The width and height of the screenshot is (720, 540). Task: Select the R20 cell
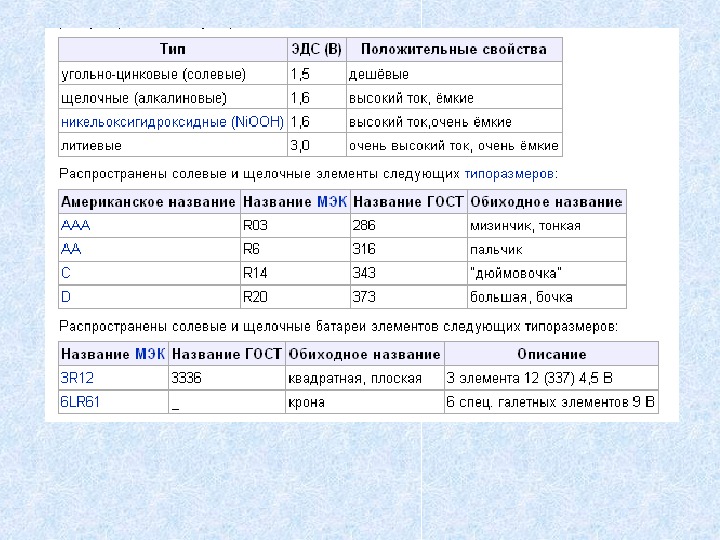tap(295, 297)
